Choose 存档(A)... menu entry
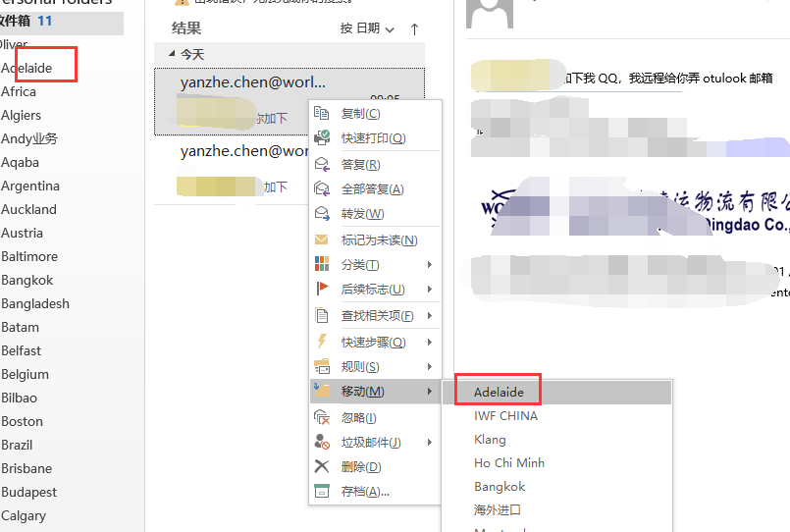 tap(375, 491)
